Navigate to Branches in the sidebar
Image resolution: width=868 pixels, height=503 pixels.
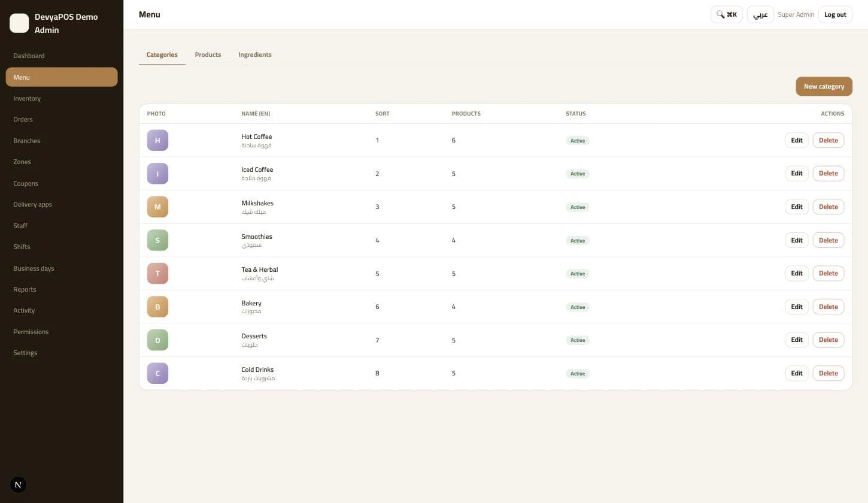pyautogui.click(x=62, y=141)
